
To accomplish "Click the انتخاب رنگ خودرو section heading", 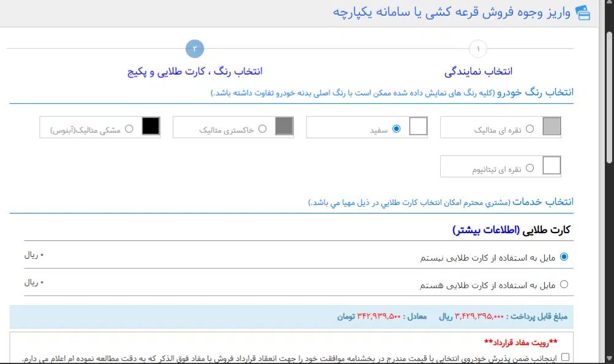I will tap(535, 92).
